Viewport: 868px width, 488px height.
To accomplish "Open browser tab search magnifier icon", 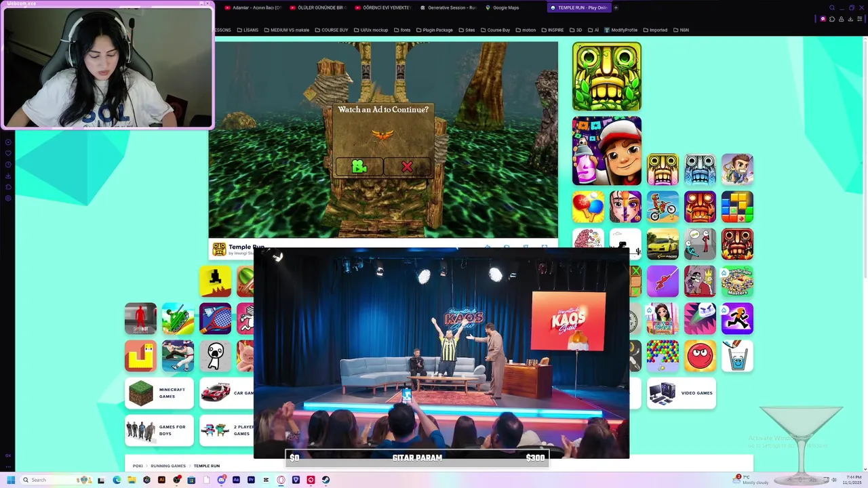I will click(832, 7).
